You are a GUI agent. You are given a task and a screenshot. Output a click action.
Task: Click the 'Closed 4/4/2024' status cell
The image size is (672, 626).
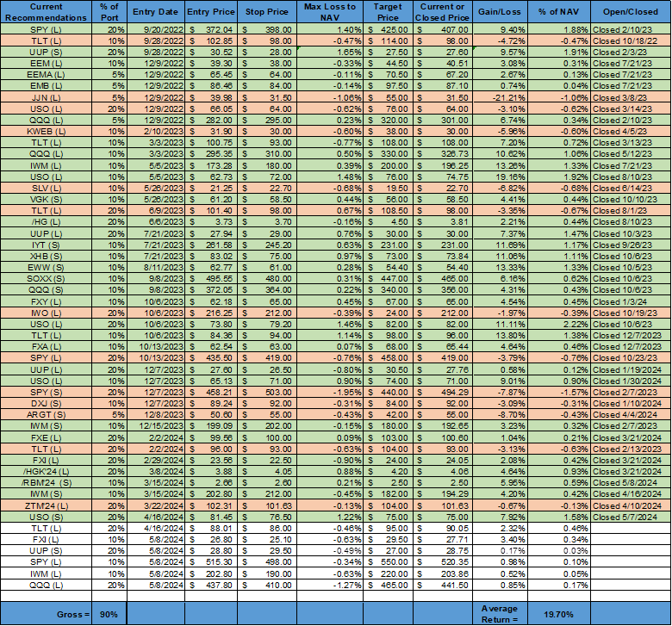tap(631, 415)
